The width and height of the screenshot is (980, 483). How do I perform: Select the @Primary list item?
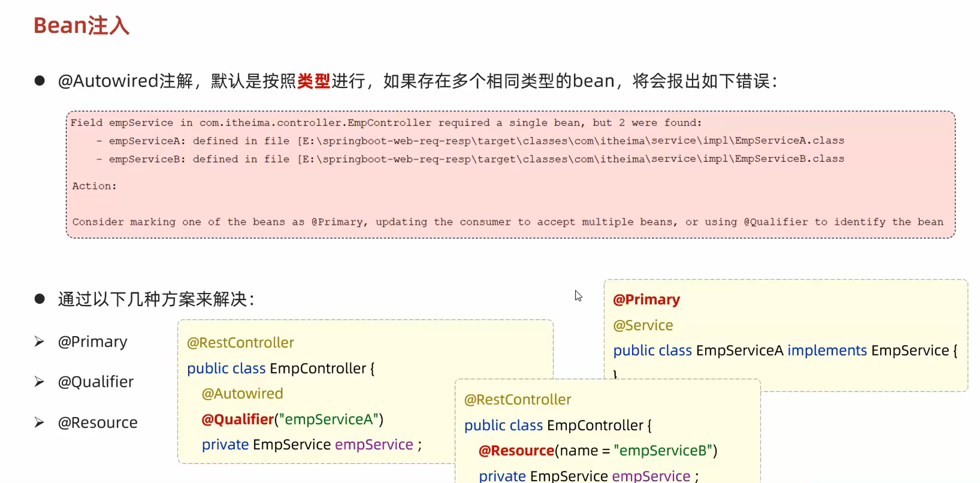coord(93,342)
